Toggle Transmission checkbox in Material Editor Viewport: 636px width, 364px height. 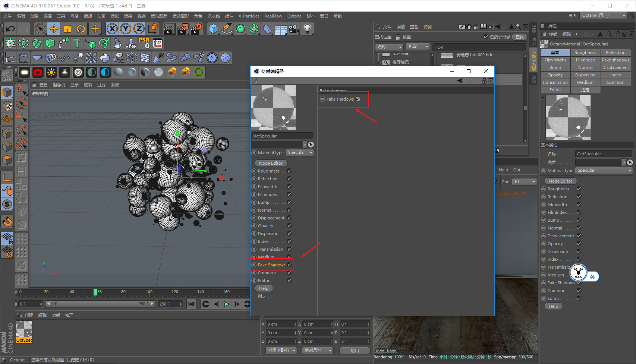pyautogui.click(x=289, y=249)
